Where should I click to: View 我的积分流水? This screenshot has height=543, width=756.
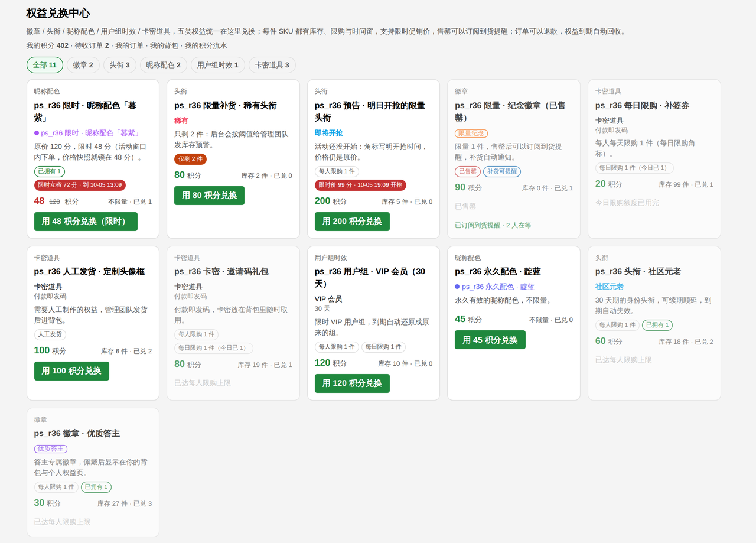(206, 45)
